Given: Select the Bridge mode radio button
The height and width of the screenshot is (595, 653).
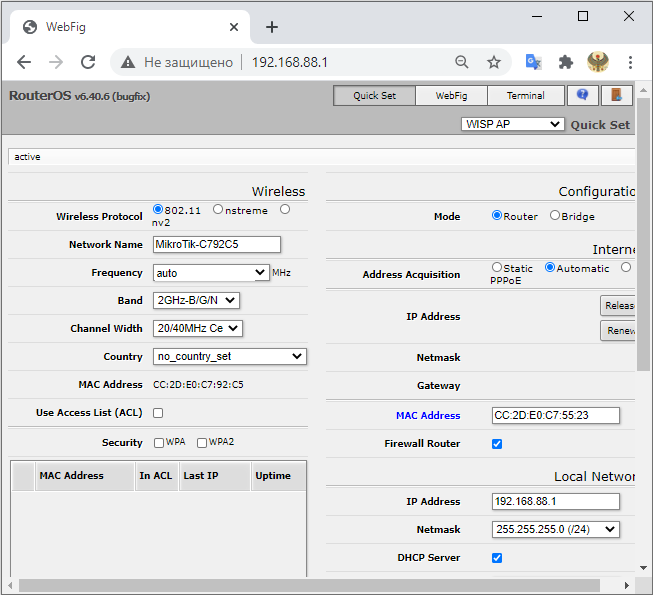Looking at the screenshot, I should [x=555, y=216].
